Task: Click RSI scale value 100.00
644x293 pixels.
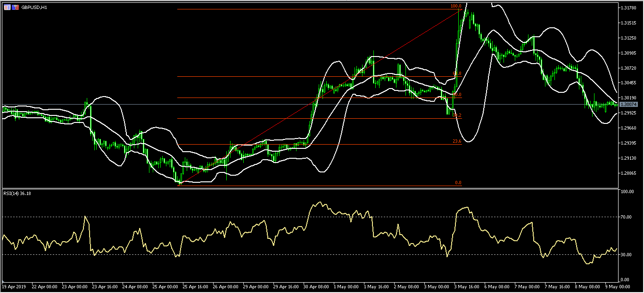Action: [628, 192]
